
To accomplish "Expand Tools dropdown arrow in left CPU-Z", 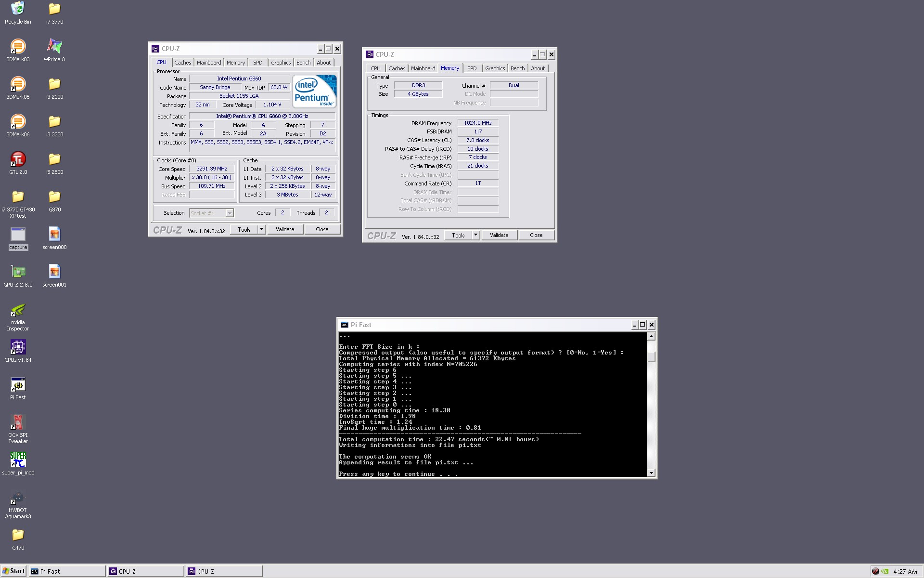I will [x=261, y=229].
